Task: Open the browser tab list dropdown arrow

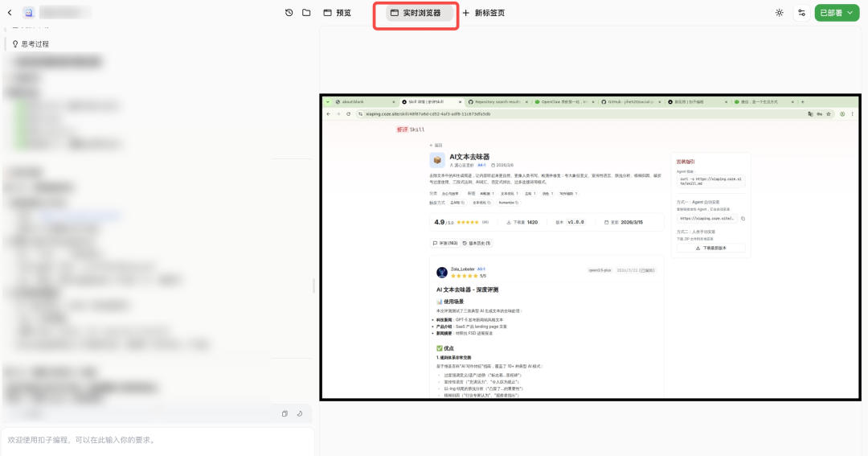Action: 328,102
